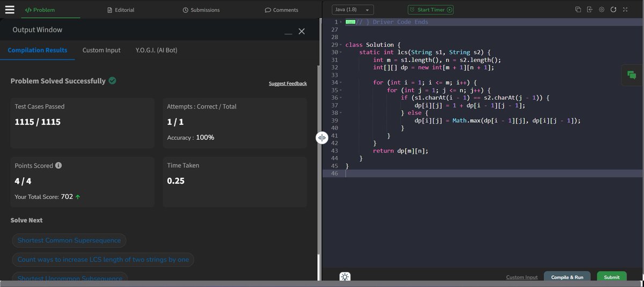Image resolution: width=644 pixels, height=287 pixels.
Task: Open Count ways to increase LCS length problem
Action: coord(103,260)
